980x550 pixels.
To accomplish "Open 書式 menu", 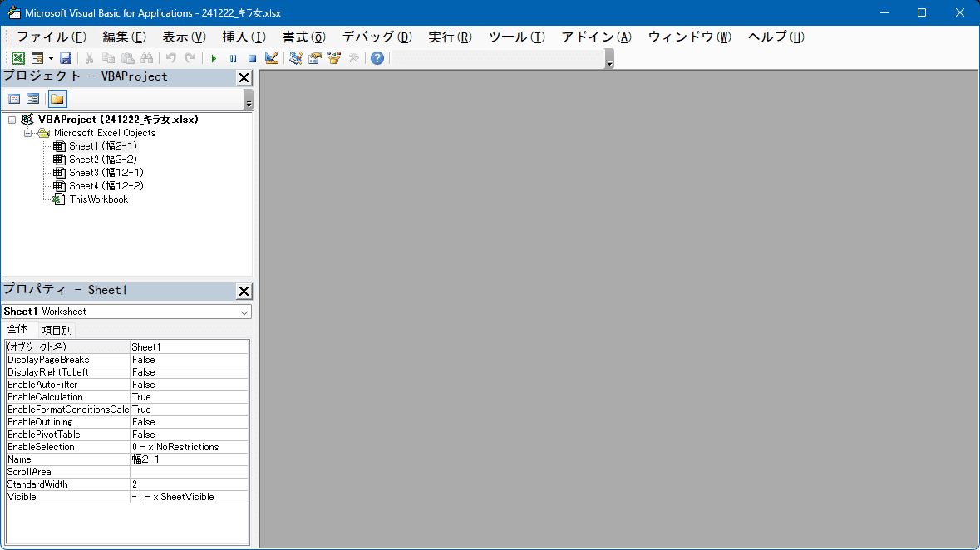I will click(303, 37).
